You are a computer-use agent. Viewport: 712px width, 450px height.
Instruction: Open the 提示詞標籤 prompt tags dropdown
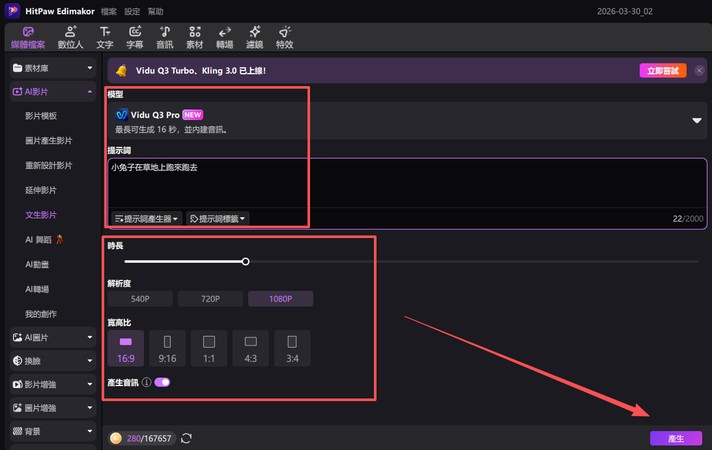218,219
